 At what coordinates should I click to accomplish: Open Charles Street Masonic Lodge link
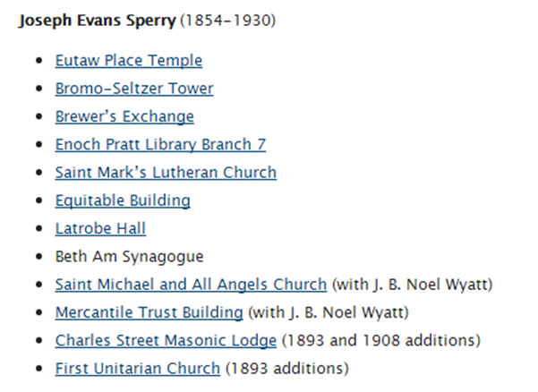tap(166, 341)
